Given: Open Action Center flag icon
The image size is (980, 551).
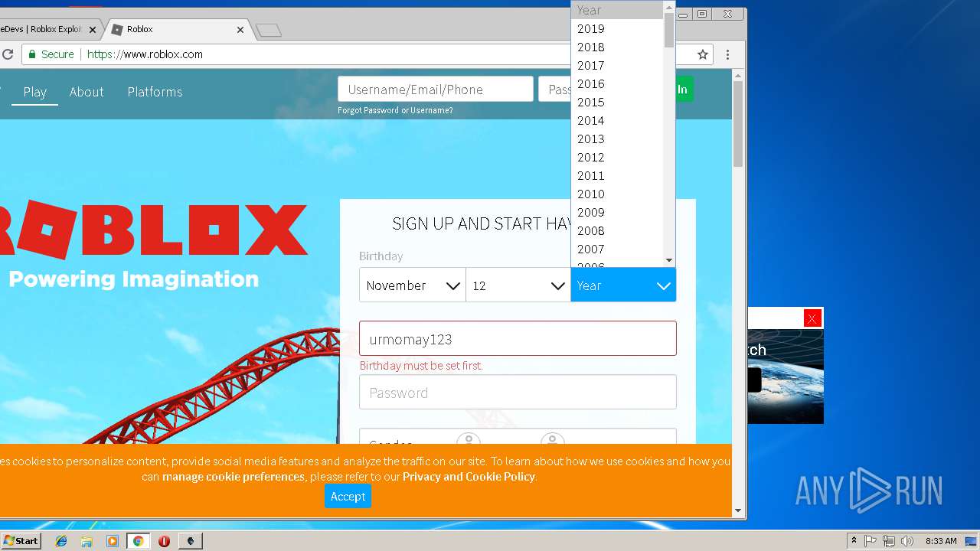Looking at the screenshot, I should pos(871,541).
